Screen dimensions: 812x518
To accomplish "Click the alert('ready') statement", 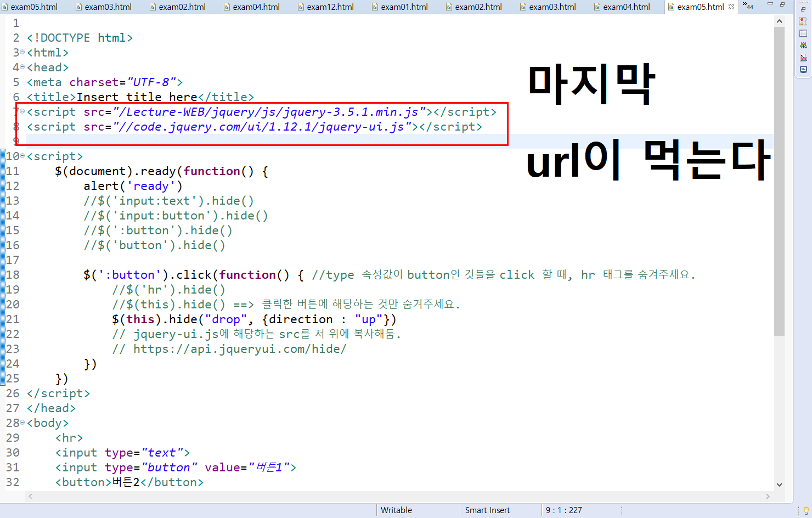I will [133, 186].
